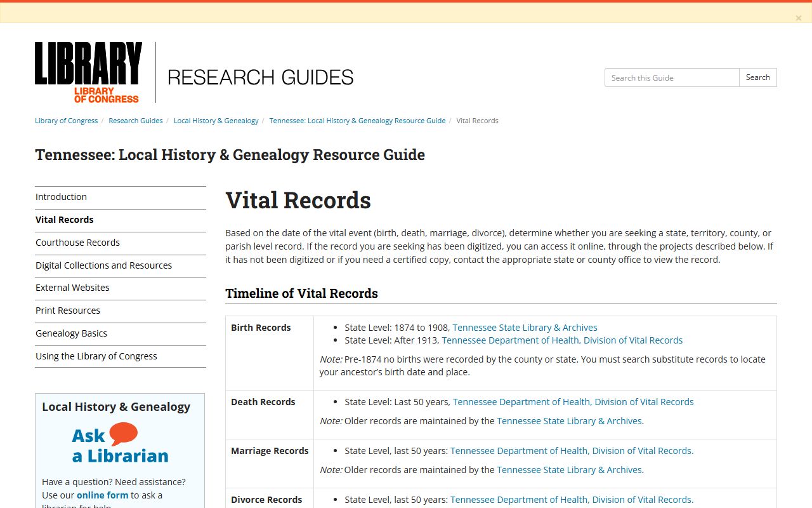Click the RESEARCH GUIDES header title
The height and width of the screenshot is (508, 812).
261,77
